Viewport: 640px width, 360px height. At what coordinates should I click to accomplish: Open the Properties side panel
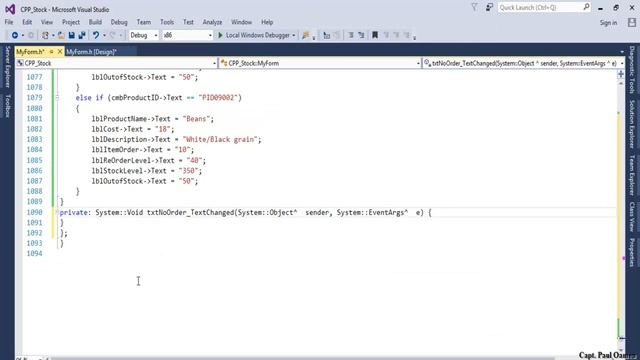click(632, 253)
